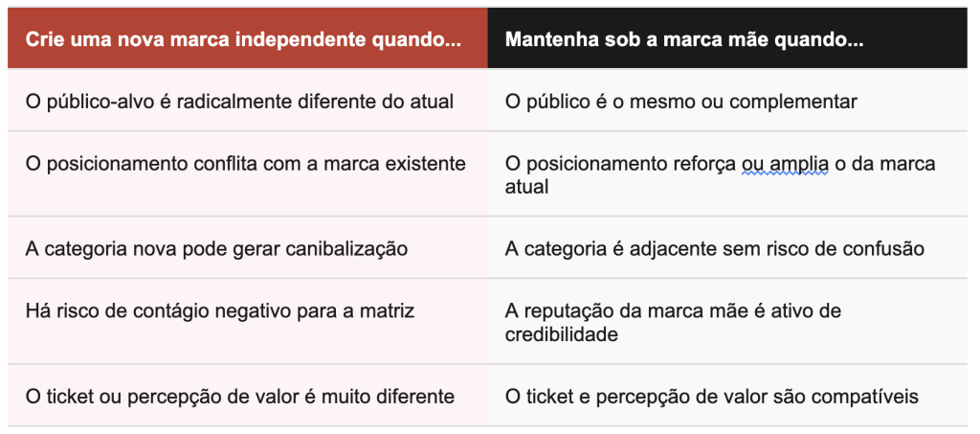The height and width of the screenshot is (434, 980).
Task: Click the cell about positioning conflicting with existing brand
Action: tap(245, 164)
